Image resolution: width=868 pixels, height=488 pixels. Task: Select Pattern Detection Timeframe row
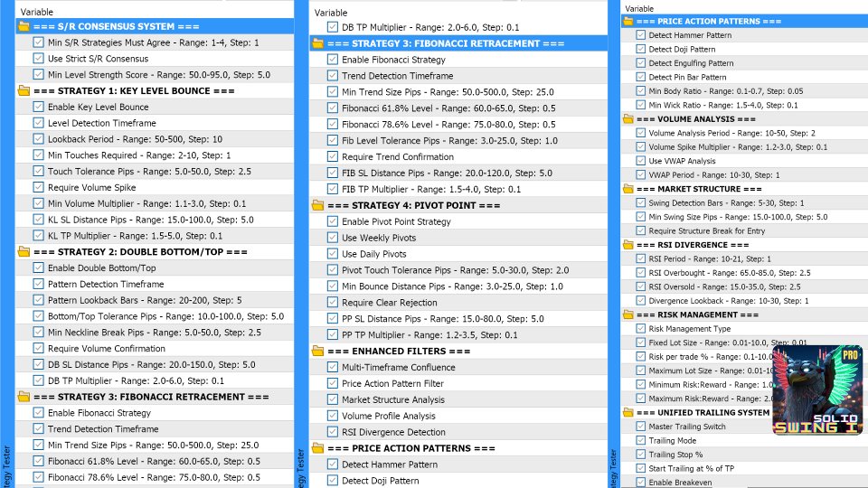pyautogui.click(x=155, y=284)
